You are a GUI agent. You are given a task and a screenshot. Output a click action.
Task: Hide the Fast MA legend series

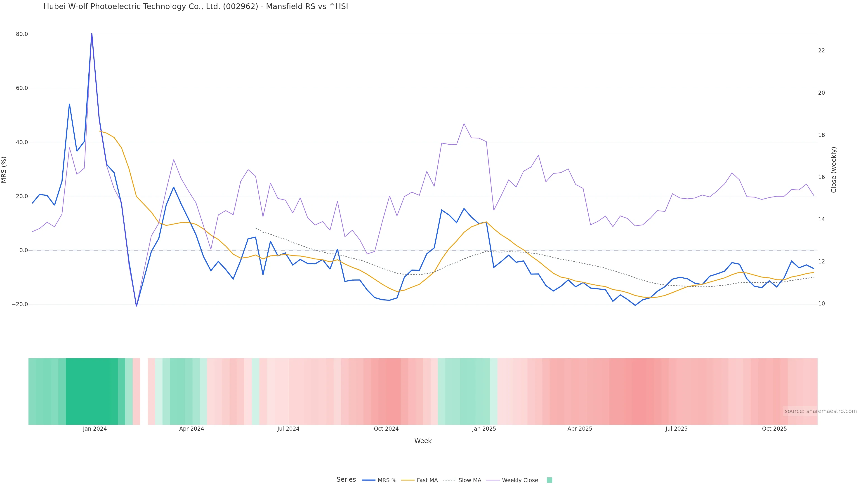click(427, 480)
